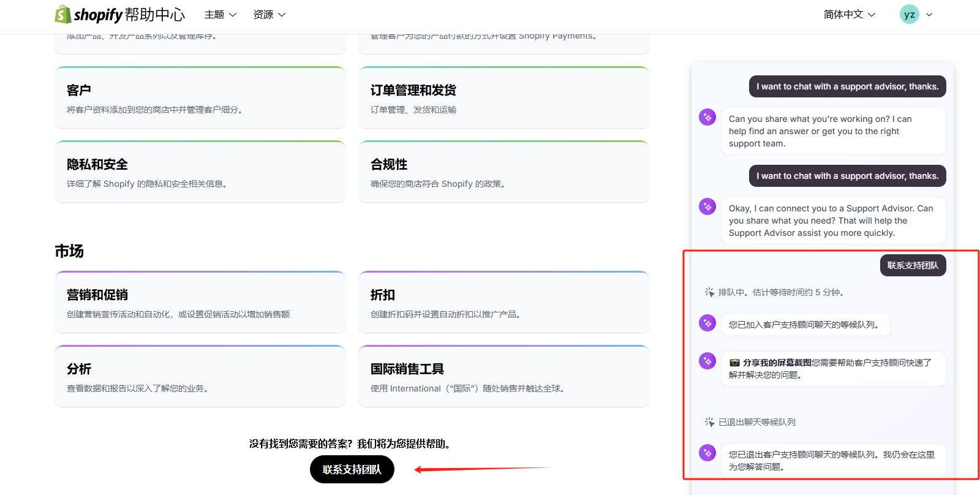This screenshot has width=980, height=495.
Task: Click the text 已退出聊天等候队列
Action: [x=757, y=422]
